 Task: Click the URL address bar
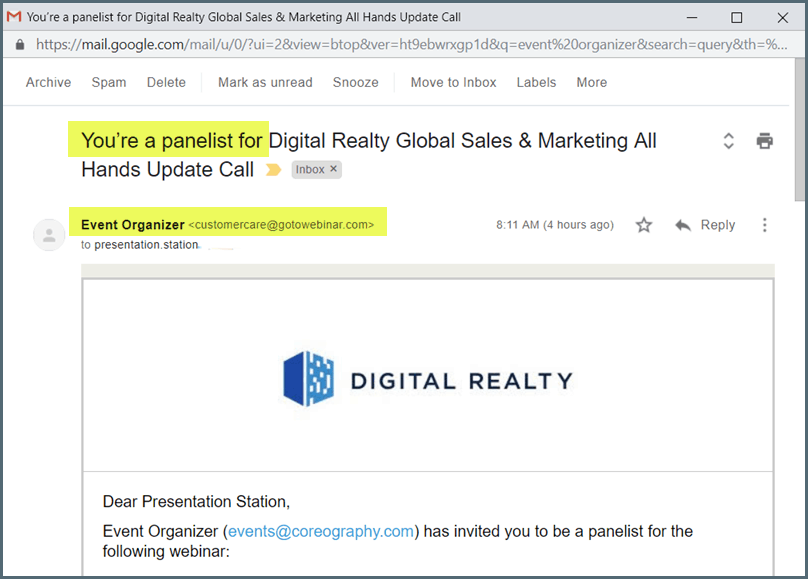[x=411, y=45]
